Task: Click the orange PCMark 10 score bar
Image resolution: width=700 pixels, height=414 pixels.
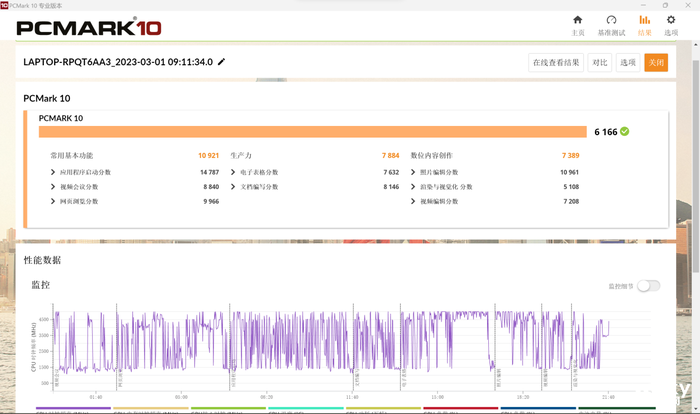Action: point(312,131)
